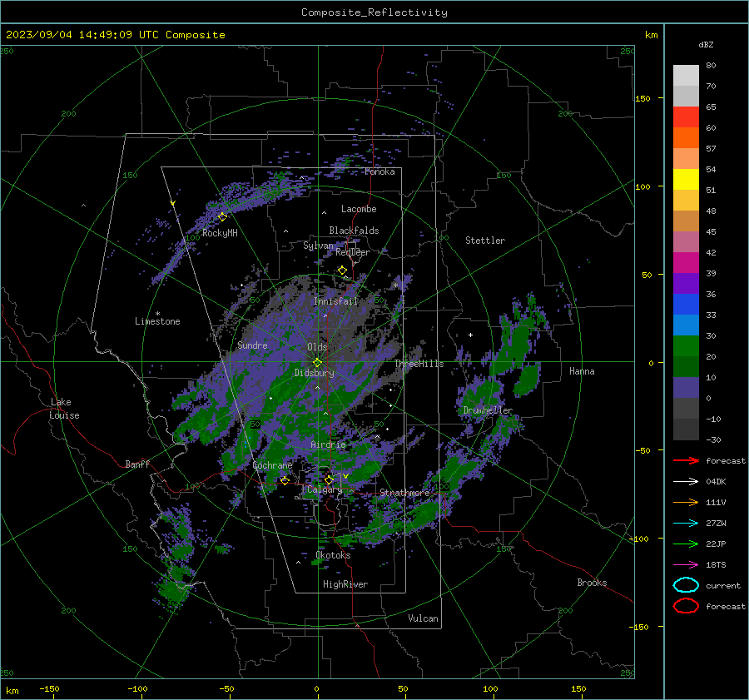Click the Calgary city label
Screen dimensions: 749x700
(325, 489)
